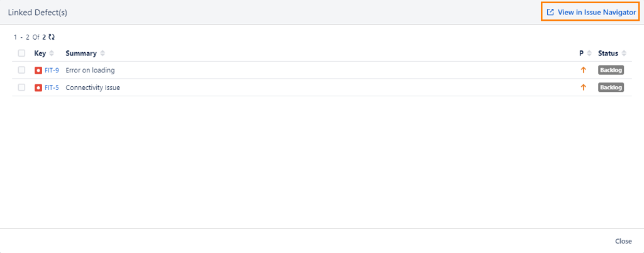The width and height of the screenshot is (644, 253).
Task: Open the Backlog status badge for FIT-9
Action: point(611,70)
